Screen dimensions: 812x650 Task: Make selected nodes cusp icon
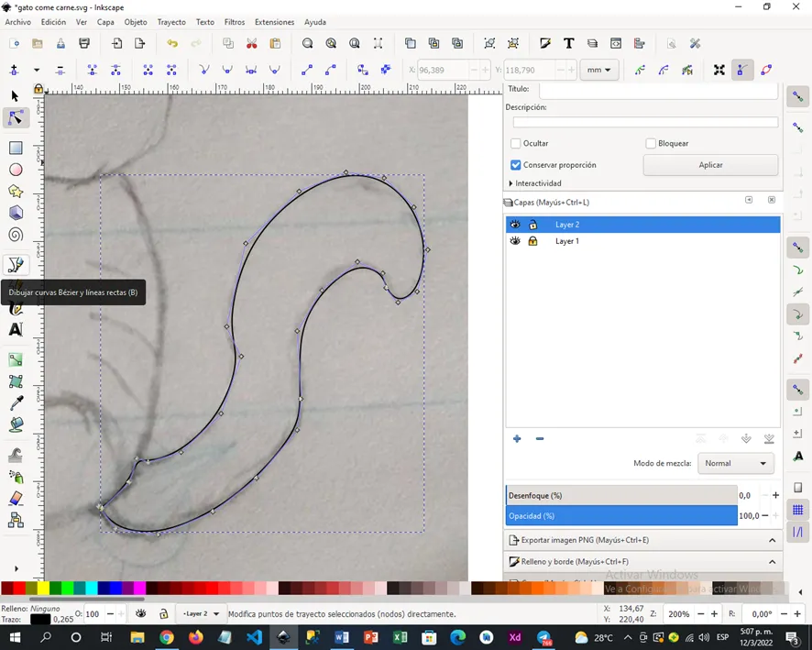pyautogui.click(x=204, y=70)
